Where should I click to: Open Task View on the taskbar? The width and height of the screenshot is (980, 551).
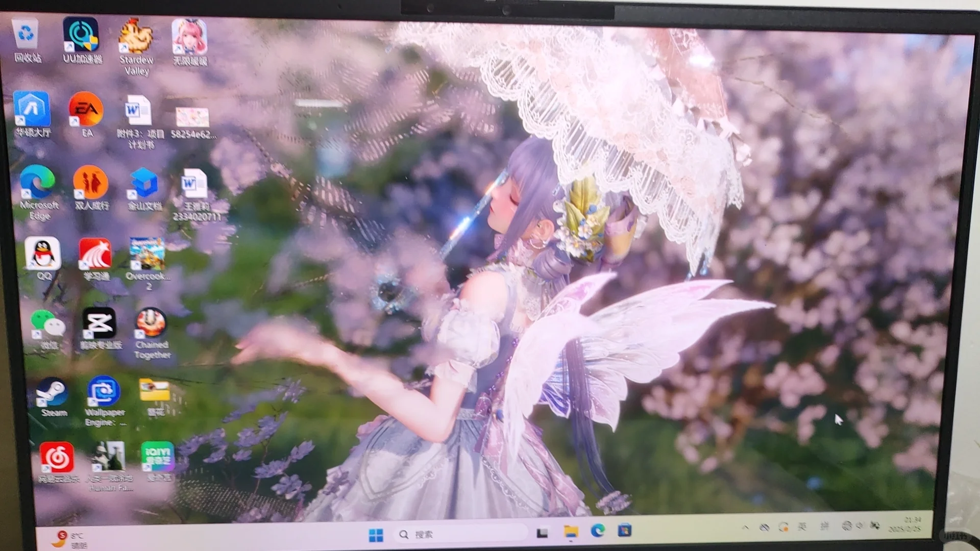coord(542,533)
